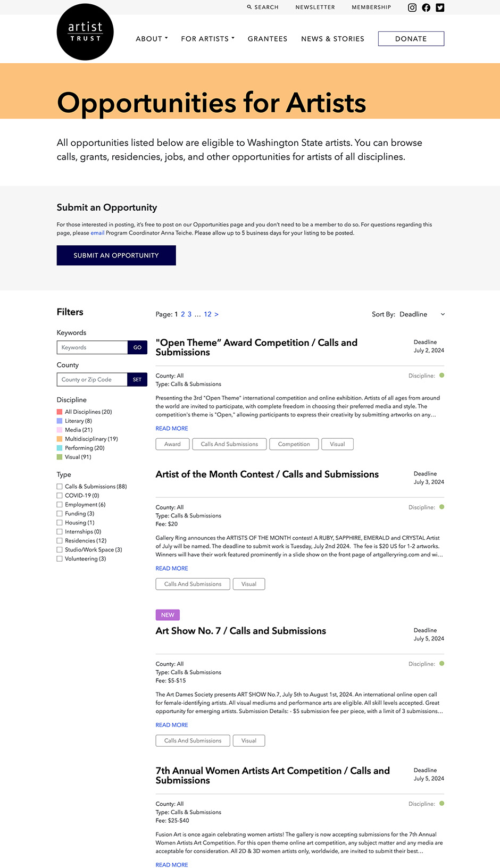Image resolution: width=500 pixels, height=868 pixels.
Task: Tick the Internships type checkbox
Action: point(60,532)
